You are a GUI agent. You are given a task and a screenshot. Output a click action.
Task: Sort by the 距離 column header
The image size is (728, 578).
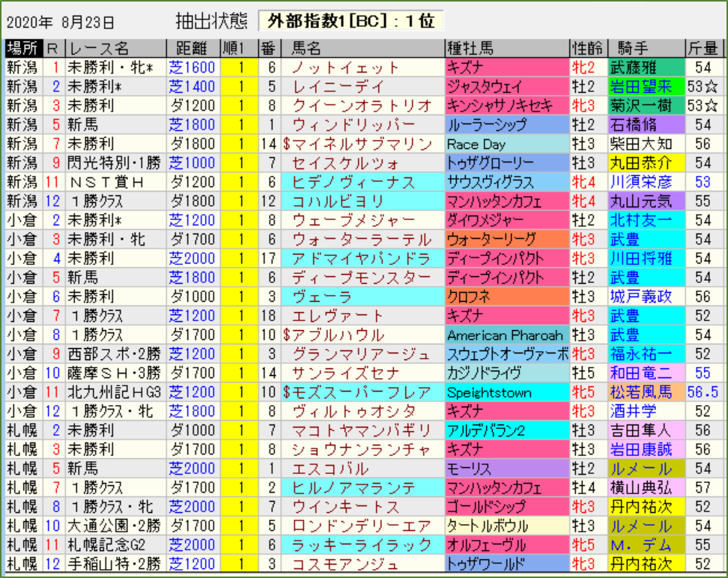coord(191,49)
